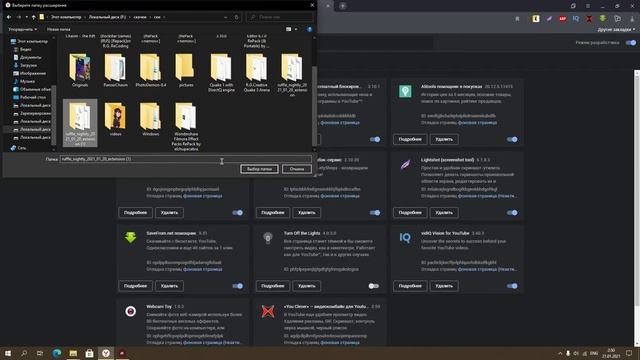Viewport: 640px width, 360px height.
Task: Click the dialog search box
Action: (280, 17)
